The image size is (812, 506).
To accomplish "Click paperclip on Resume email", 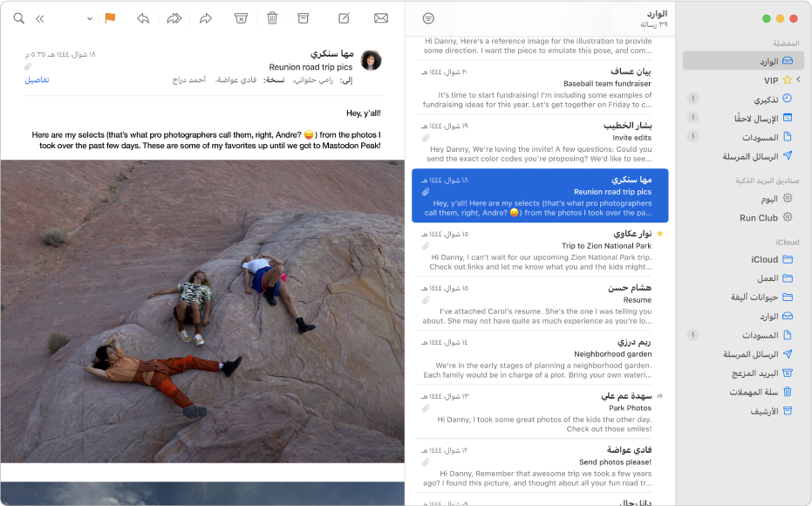I will click(425, 300).
